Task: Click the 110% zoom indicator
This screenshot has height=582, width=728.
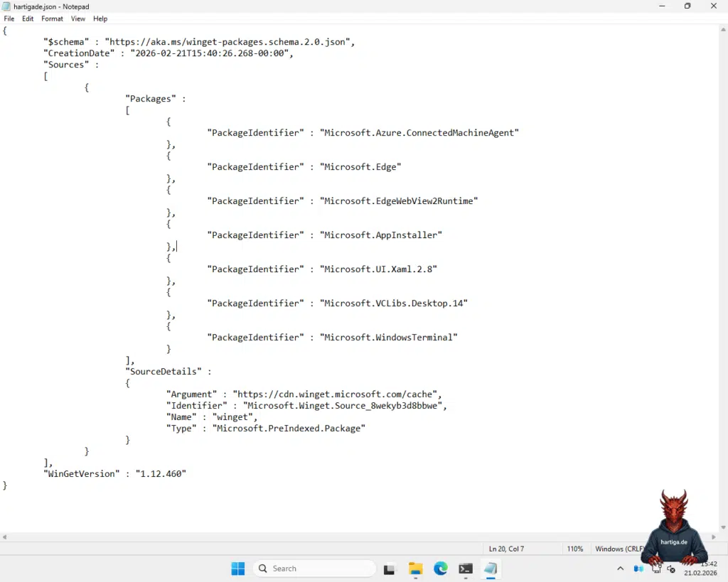Action: [x=575, y=549]
